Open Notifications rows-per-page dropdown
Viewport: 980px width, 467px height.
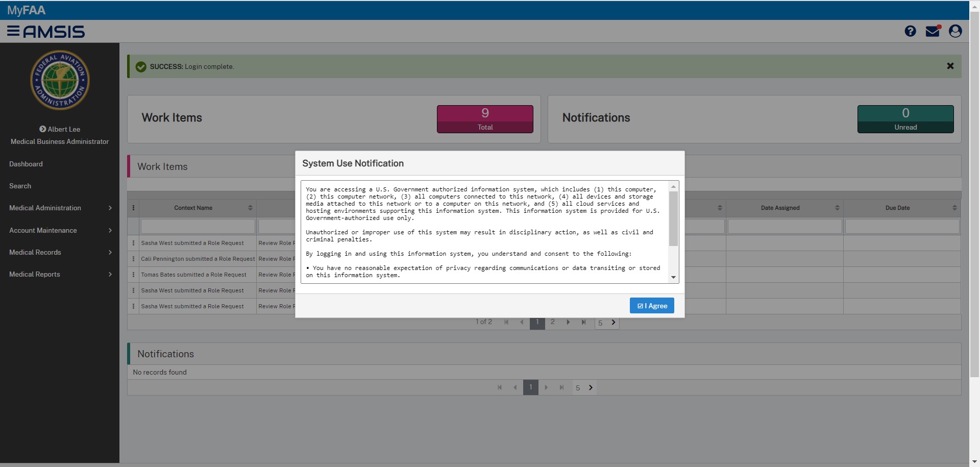tap(584, 388)
